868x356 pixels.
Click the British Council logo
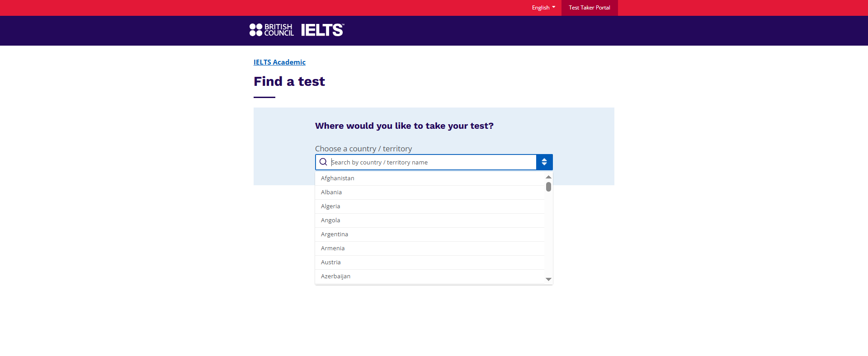click(271, 30)
